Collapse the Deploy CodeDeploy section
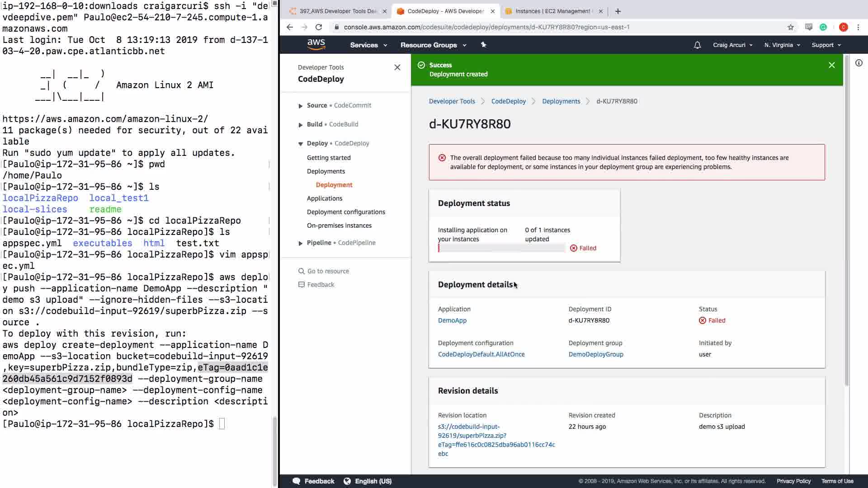This screenshot has width=868, height=488. [x=301, y=144]
